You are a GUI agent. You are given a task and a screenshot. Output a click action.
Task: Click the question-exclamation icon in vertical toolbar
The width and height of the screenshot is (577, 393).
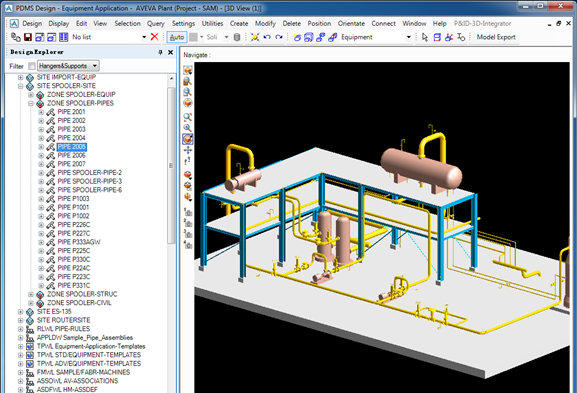188,161
